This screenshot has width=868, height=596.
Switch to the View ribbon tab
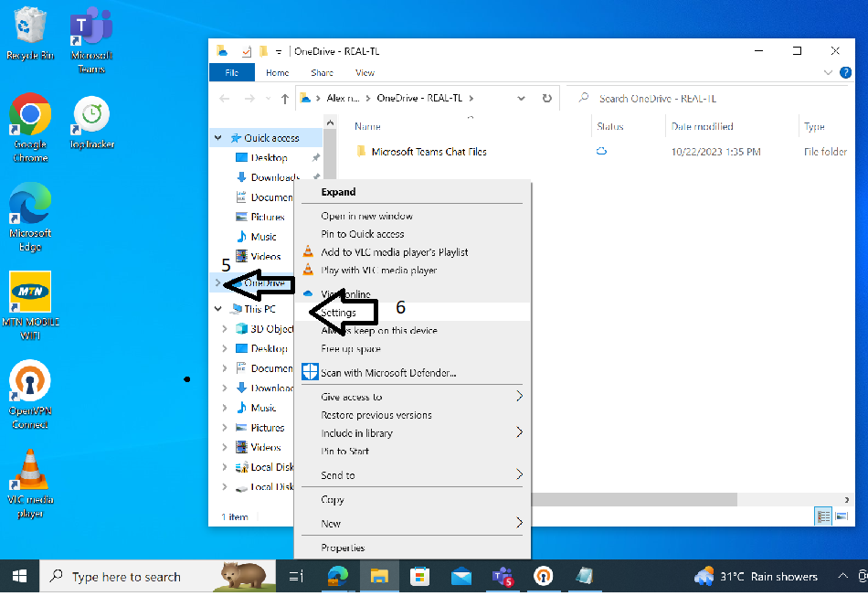click(365, 72)
